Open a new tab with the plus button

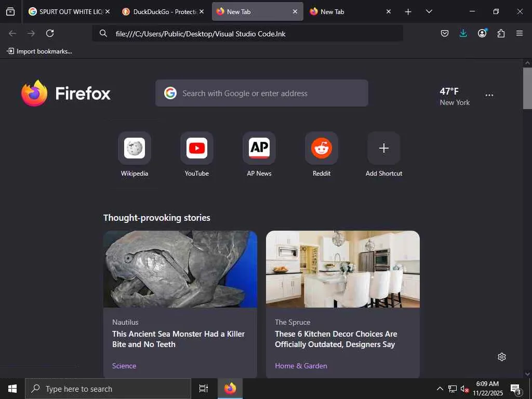point(408,12)
